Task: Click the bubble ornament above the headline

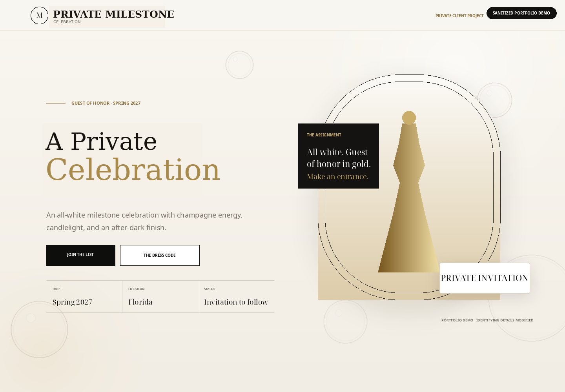Action: coord(239,65)
